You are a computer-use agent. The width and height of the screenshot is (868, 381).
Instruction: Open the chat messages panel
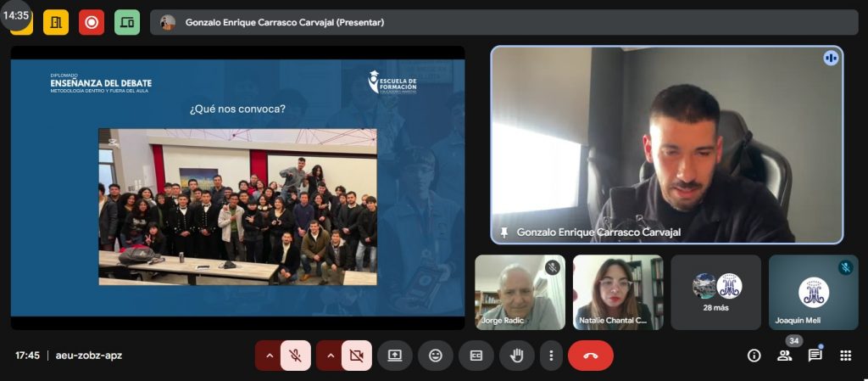pos(815,356)
